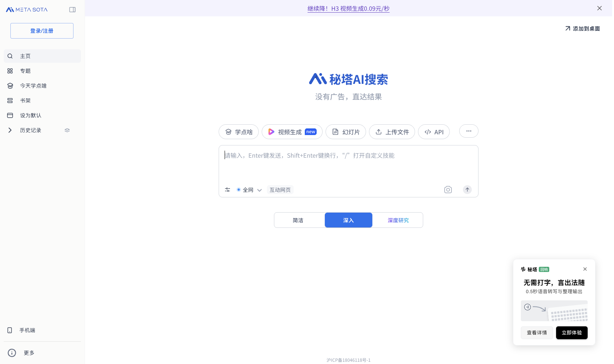Open 主页 in the sidebar
This screenshot has height=364, width=614.
(42, 56)
